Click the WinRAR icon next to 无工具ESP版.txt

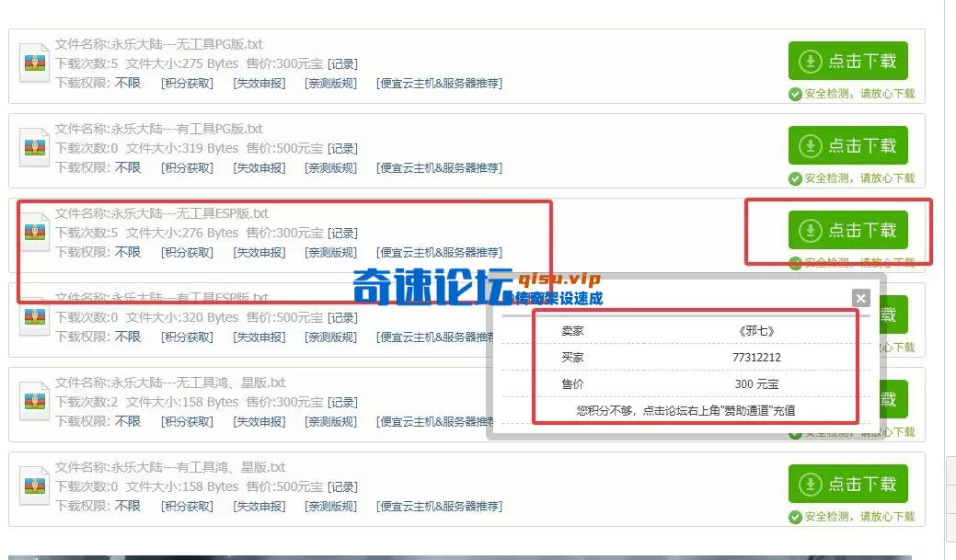point(34,233)
